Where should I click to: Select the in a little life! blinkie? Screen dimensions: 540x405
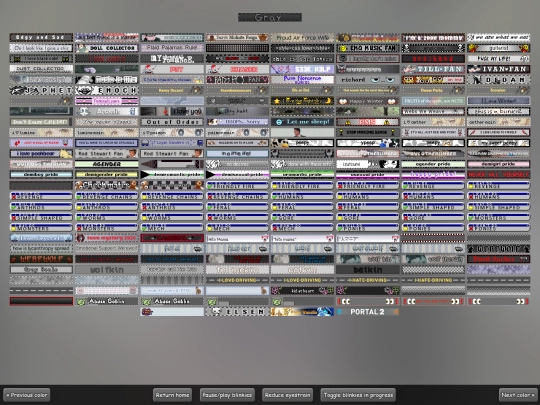click(237, 154)
